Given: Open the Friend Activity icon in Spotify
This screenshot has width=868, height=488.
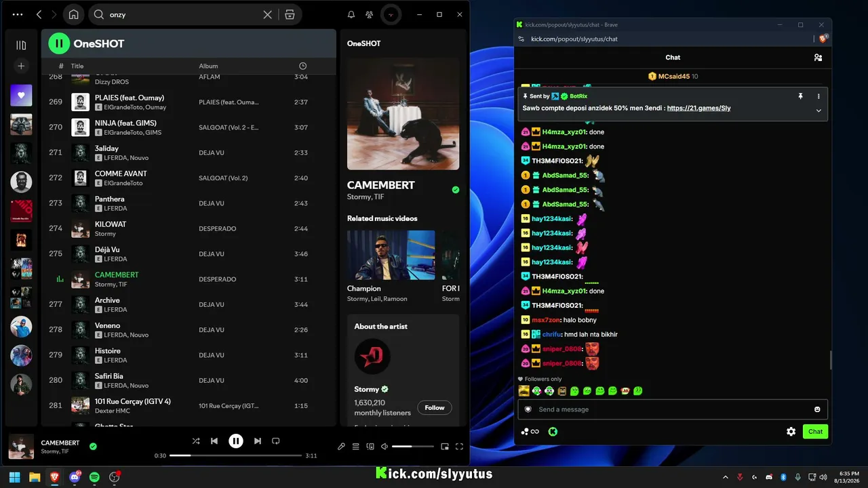Looking at the screenshot, I should pyautogui.click(x=369, y=14).
